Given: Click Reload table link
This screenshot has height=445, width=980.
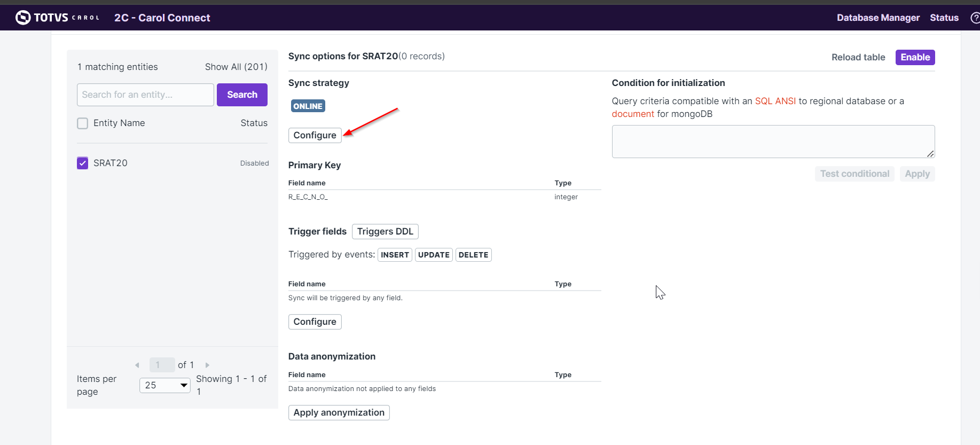Looking at the screenshot, I should pyautogui.click(x=858, y=57).
